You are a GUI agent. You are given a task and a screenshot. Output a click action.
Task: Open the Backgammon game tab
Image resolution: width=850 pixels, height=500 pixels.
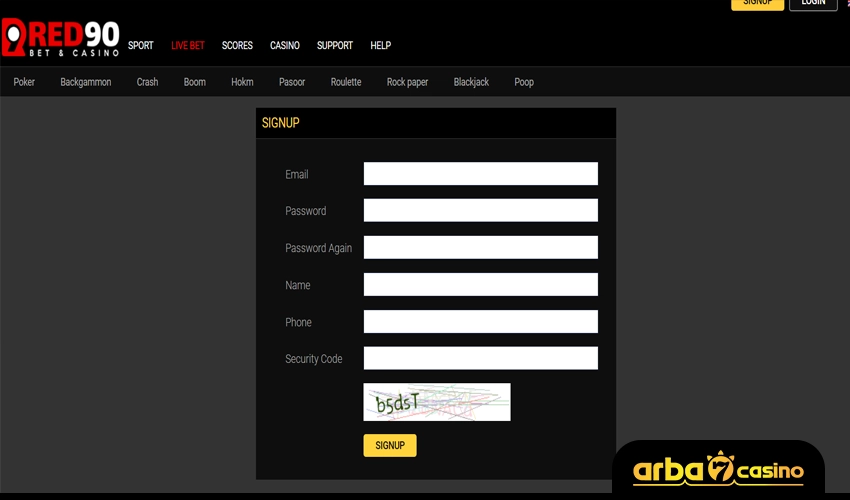tap(86, 82)
